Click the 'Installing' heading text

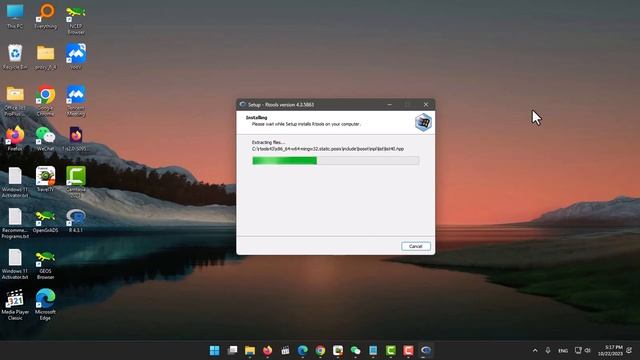pyautogui.click(x=256, y=118)
